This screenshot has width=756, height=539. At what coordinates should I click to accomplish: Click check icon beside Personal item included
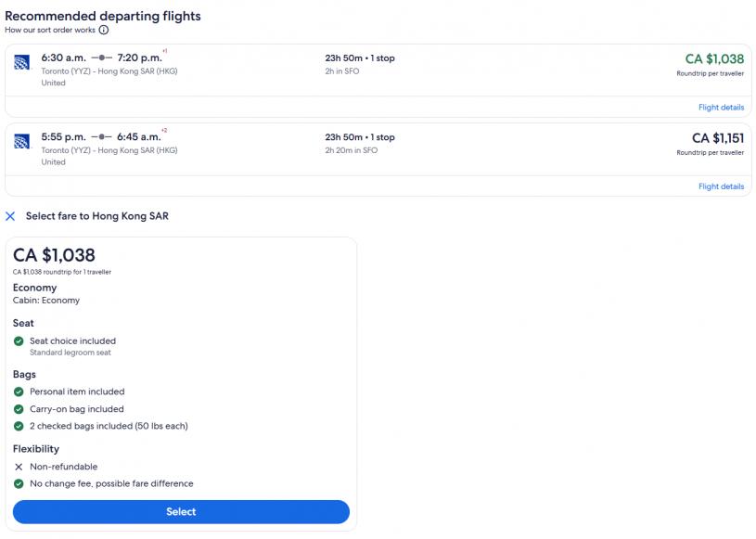pos(19,391)
